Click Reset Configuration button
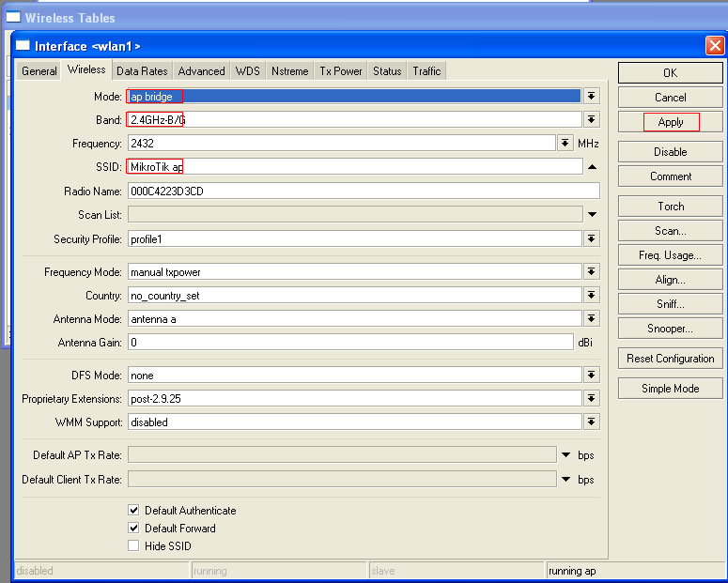The height and width of the screenshot is (583, 728). pos(670,359)
